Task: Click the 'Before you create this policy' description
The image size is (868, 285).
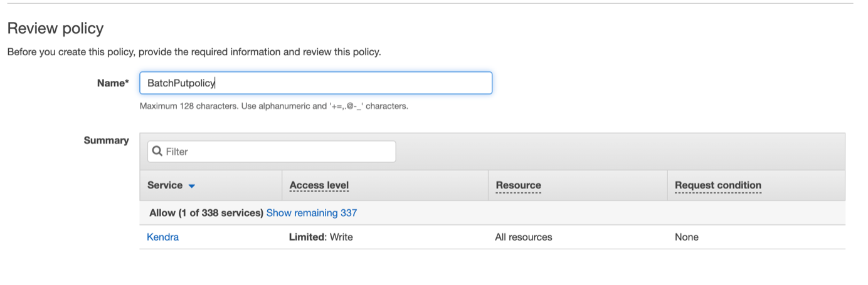Action: click(x=194, y=52)
